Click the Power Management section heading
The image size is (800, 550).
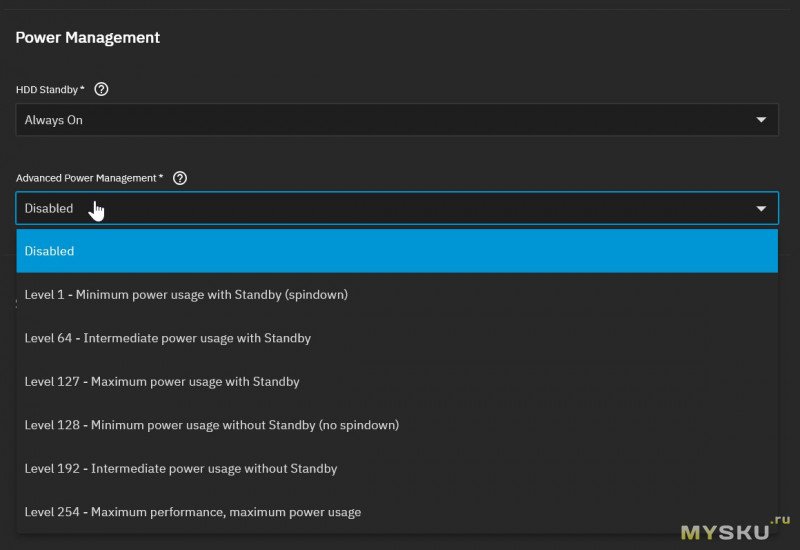point(88,37)
